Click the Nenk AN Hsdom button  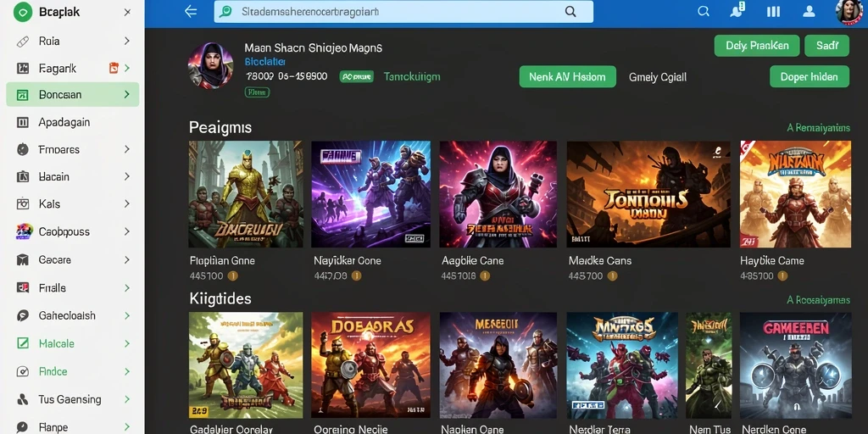coord(567,77)
